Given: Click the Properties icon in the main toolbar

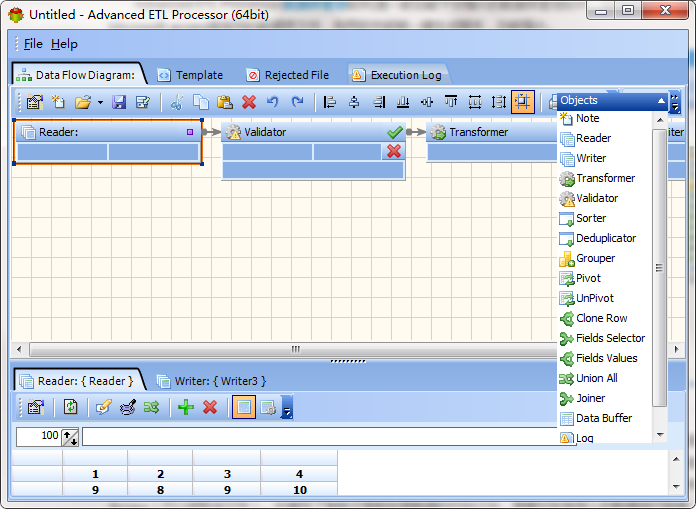Looking at the screenshot, I should click(35, 102).
